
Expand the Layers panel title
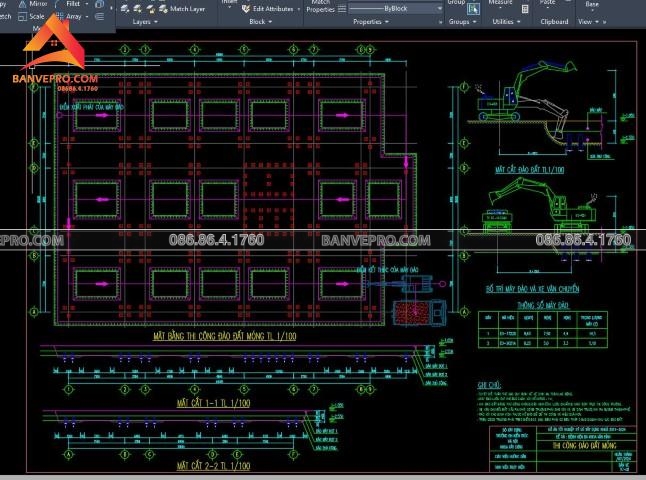pyautogui.click(x=145, y=21)
